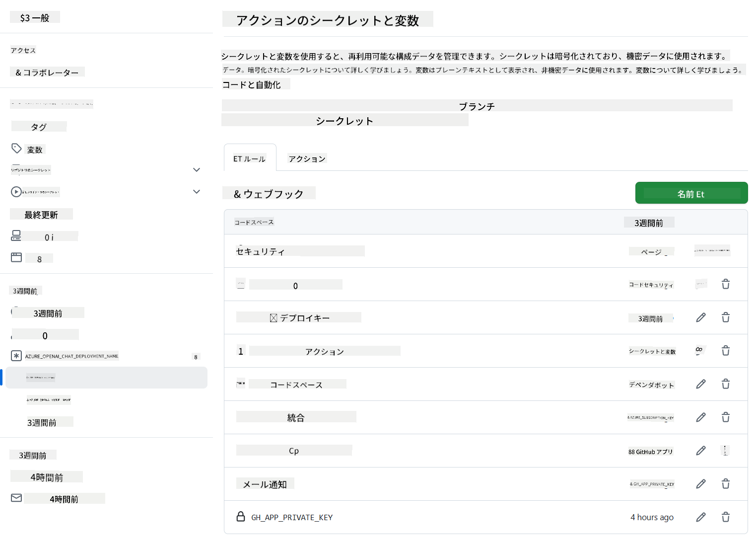The height and width of the screenshot is (545, 756).
Task: Open the $3 一般 sidebar item
Action: [x=35, y=17]
